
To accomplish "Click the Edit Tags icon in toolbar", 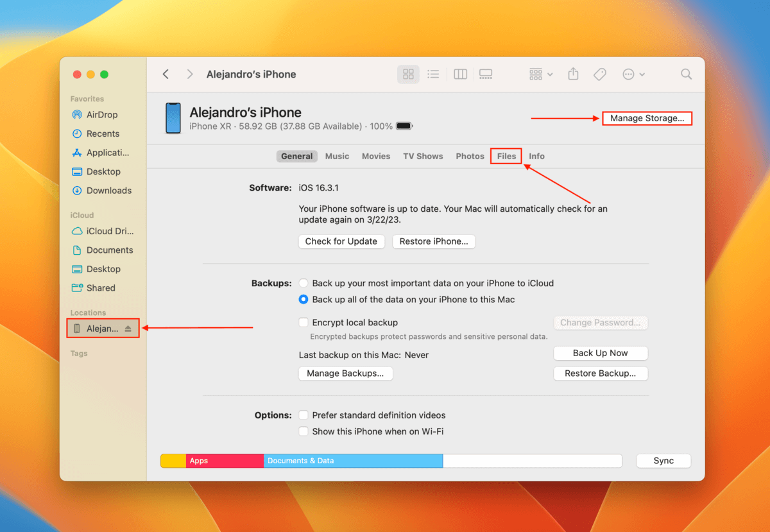I will (600, 74).
